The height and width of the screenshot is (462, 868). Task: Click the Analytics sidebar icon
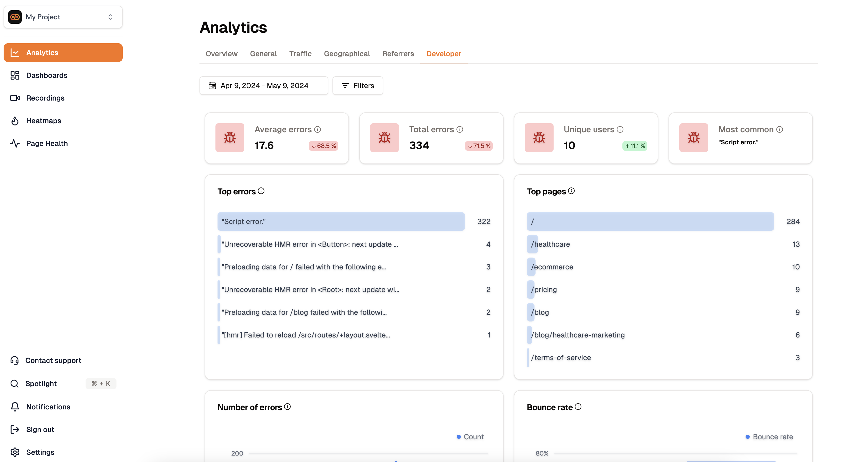point(15,52)
